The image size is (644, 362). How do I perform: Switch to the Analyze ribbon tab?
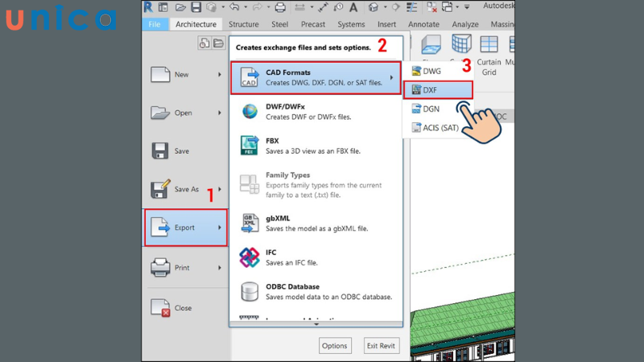[465, 24]
